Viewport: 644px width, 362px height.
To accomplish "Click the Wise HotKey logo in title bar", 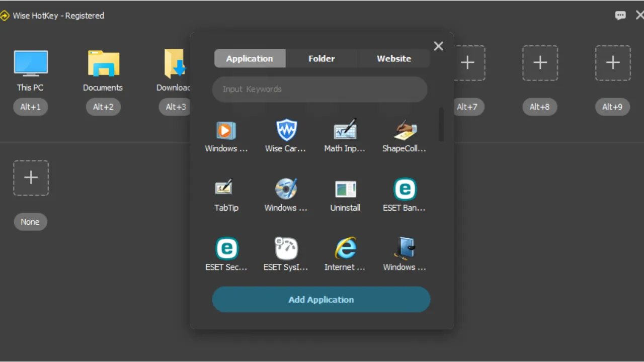I will (x=5, y=16).
